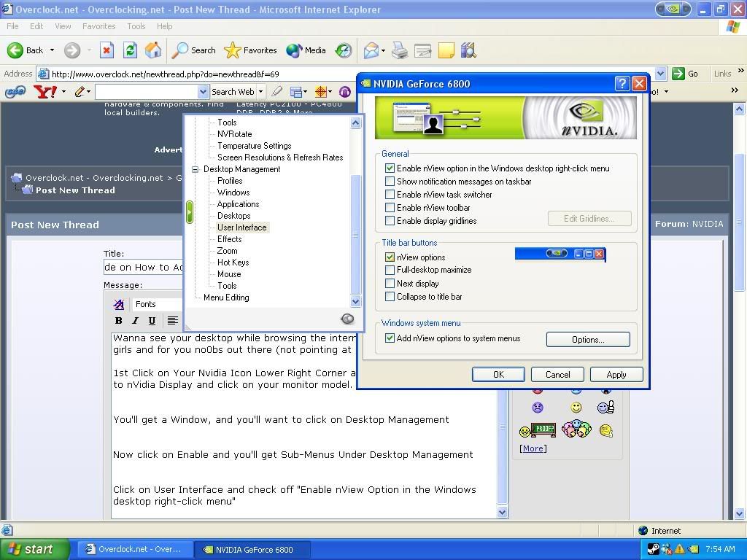Viewport: 747px width, 560px height.
Task: Insert the yellow smiling face smiley
Action: 576,407
